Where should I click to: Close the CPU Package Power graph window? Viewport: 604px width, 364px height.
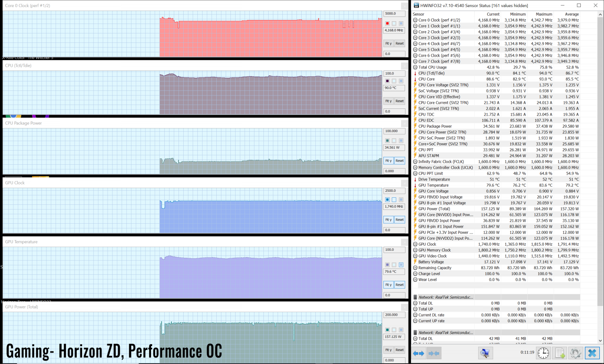coord(404,124)
